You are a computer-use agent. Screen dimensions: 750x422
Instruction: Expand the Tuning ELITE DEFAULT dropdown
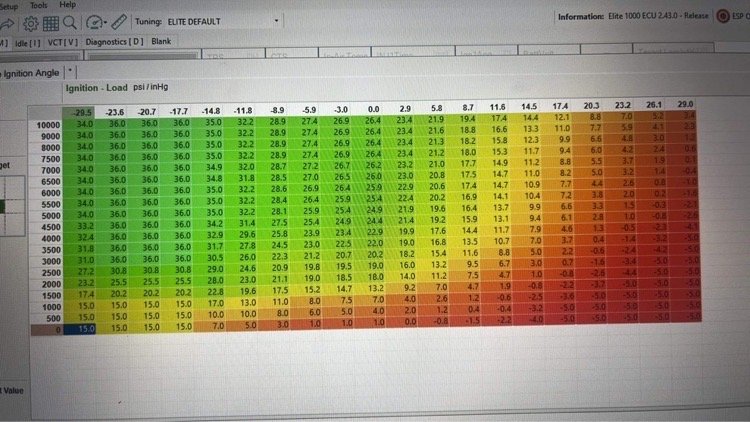coord(276,20)
